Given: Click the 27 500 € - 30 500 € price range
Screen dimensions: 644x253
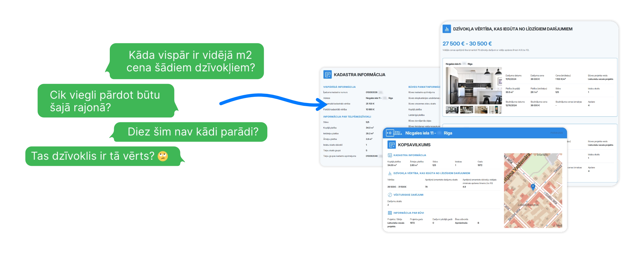Looking at the screenshot, I should click(467, 44).
